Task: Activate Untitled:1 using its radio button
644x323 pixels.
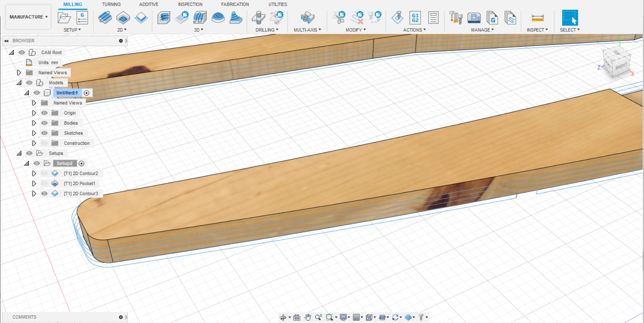Action: [87, 93]
